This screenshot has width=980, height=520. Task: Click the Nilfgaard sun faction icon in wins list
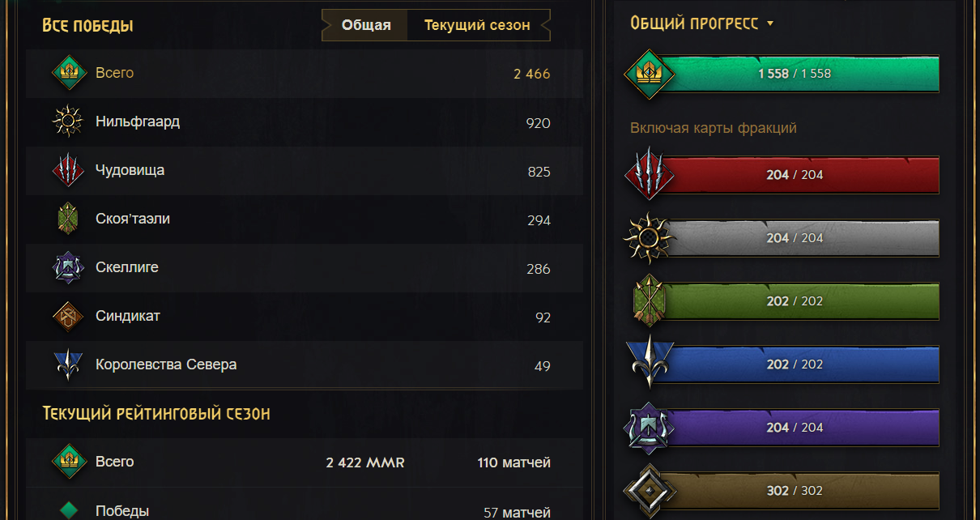[68, 122]
